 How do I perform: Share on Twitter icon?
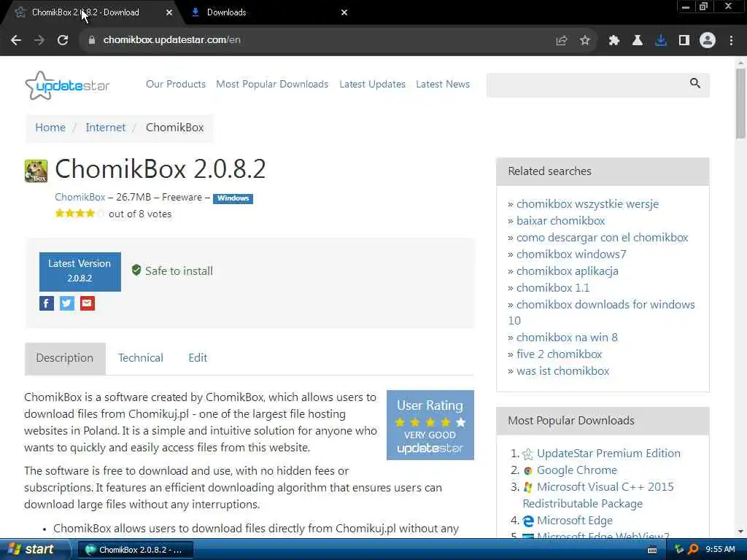(x=67, y=303)
